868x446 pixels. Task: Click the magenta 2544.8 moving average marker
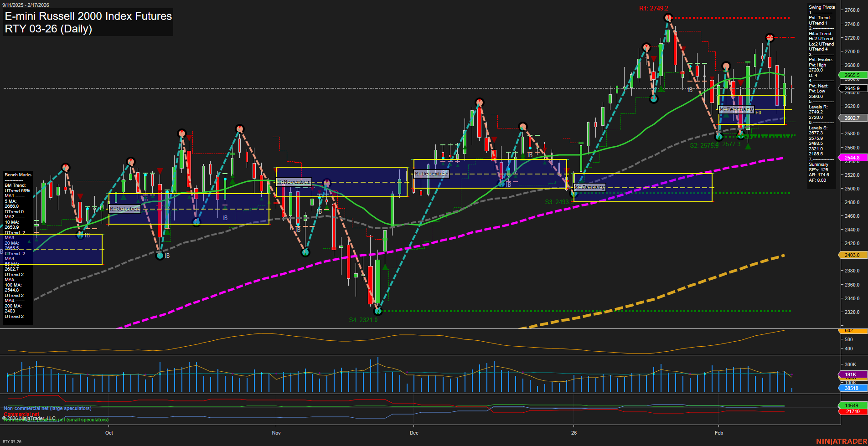pos(852,158)
